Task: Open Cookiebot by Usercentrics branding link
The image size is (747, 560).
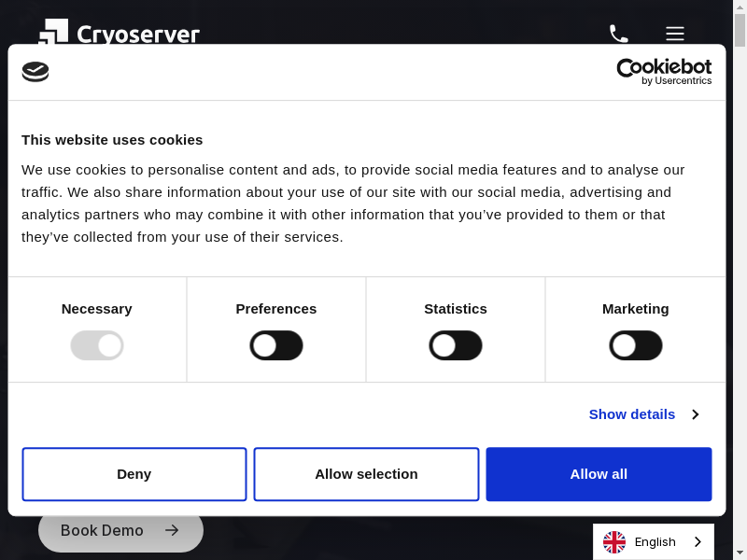Action: pyautogui.click(x=664, y=72)
